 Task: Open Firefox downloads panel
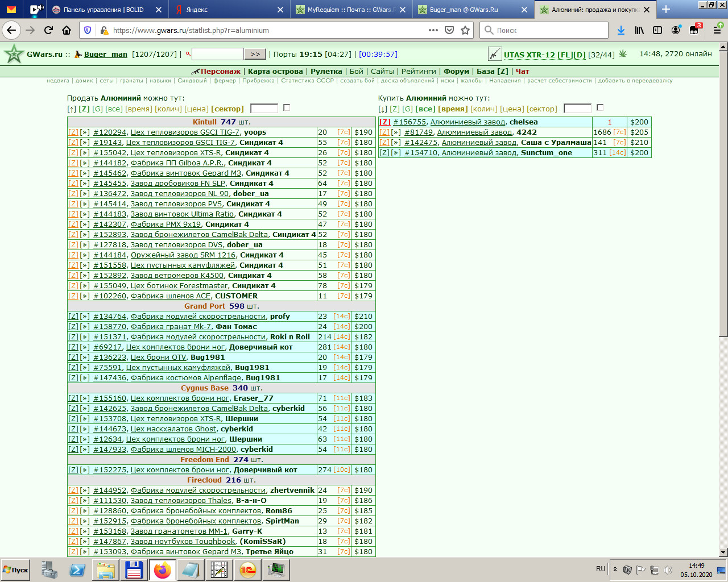coord(621,30)
